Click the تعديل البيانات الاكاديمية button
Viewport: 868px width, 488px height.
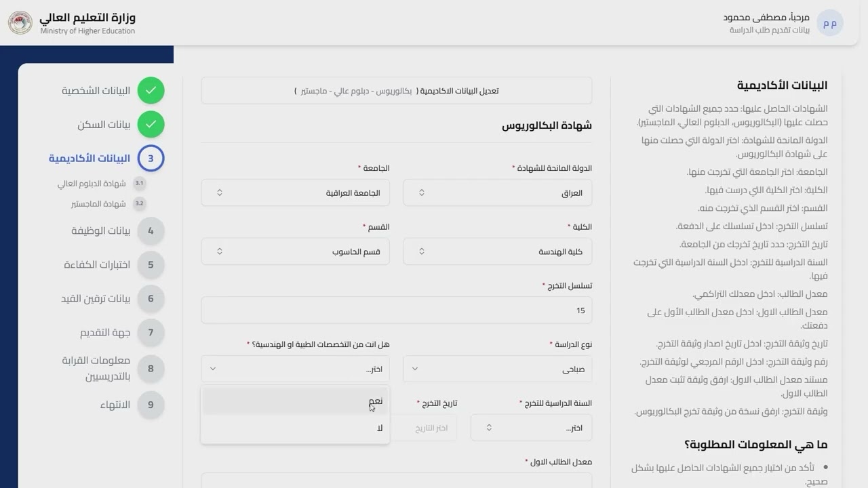[396, 91]
